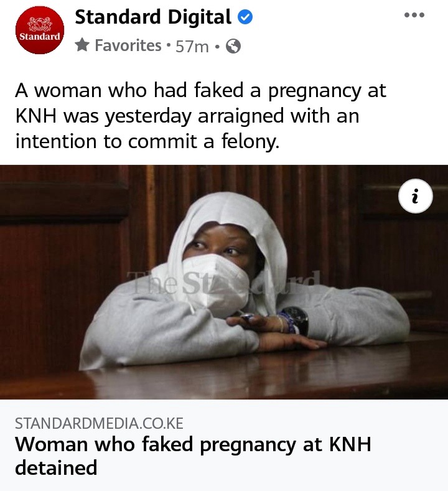The height and width of the screenshot is (491, 448).
Task: Click the public globe privacy icon
Action: point(233,46)
